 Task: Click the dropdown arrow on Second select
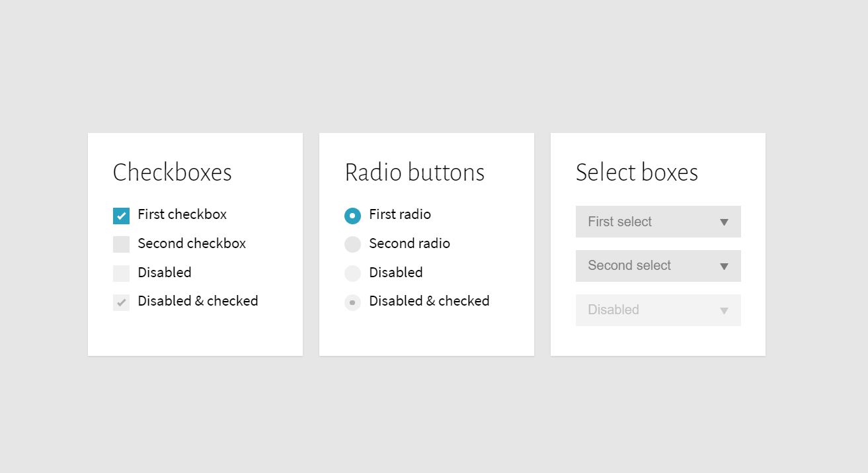tap(724, 266)
